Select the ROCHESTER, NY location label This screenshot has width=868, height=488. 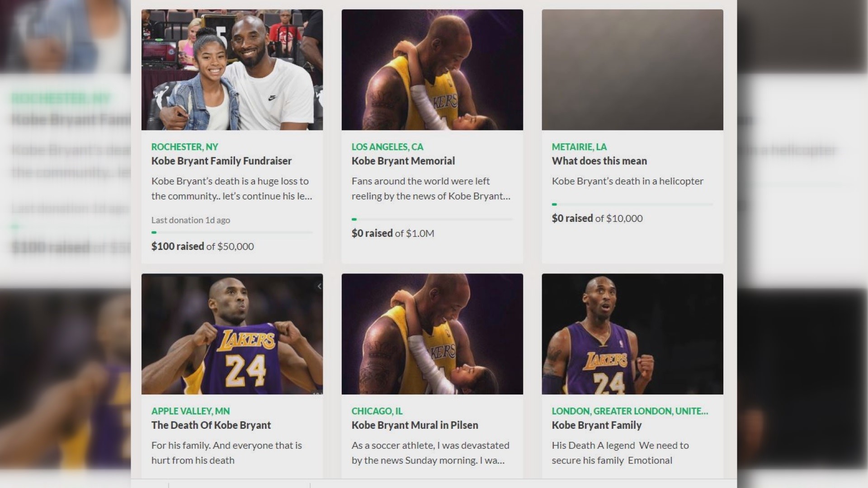(185, 147)
